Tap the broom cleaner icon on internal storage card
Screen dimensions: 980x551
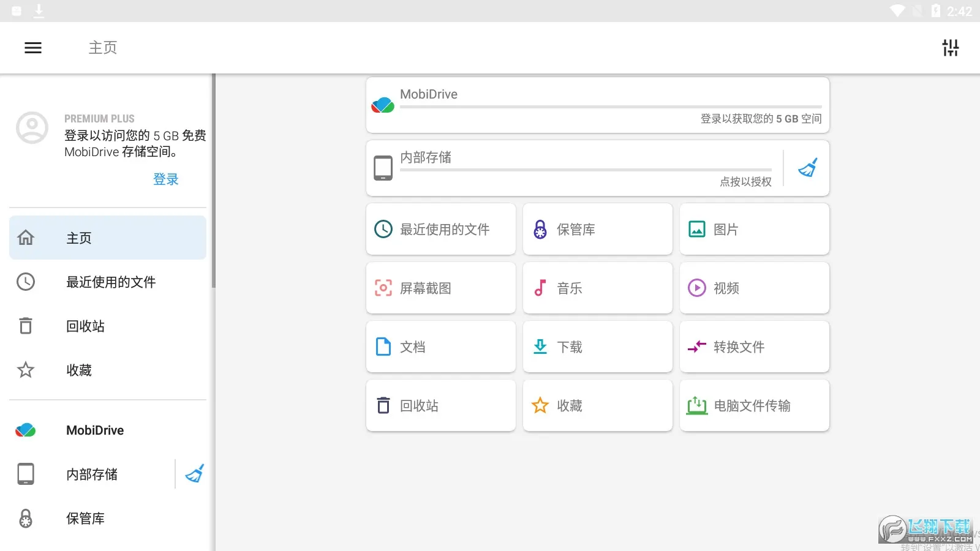pyautogui.click(x=807, y=168)
